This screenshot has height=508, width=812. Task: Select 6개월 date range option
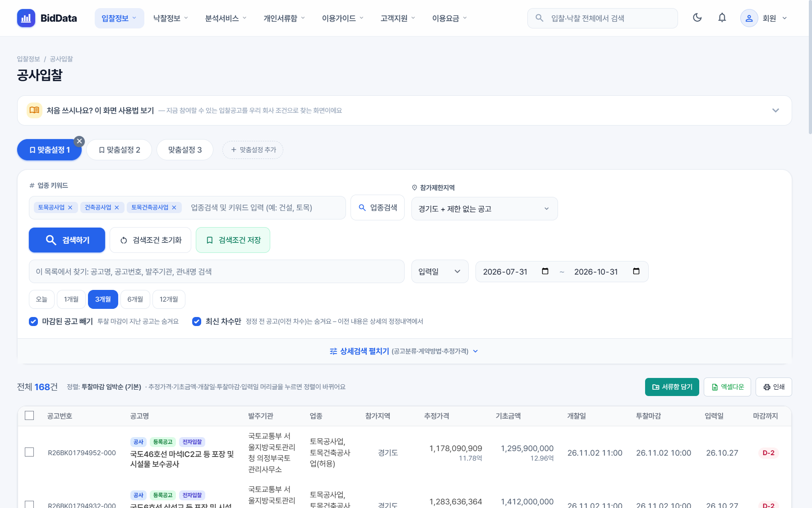click(x=135, y=299)
